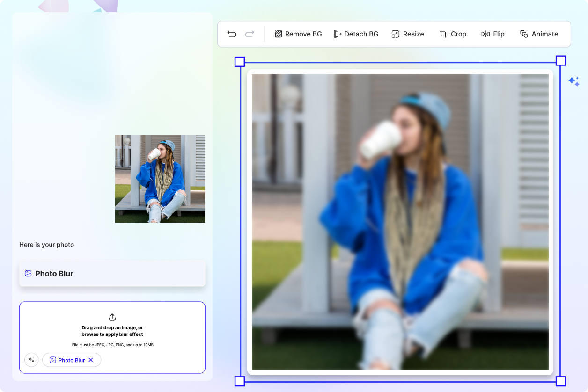Launch the Animate feature
Image resolution: width=588 pixels, height=392 pixels.
point(539,34)
